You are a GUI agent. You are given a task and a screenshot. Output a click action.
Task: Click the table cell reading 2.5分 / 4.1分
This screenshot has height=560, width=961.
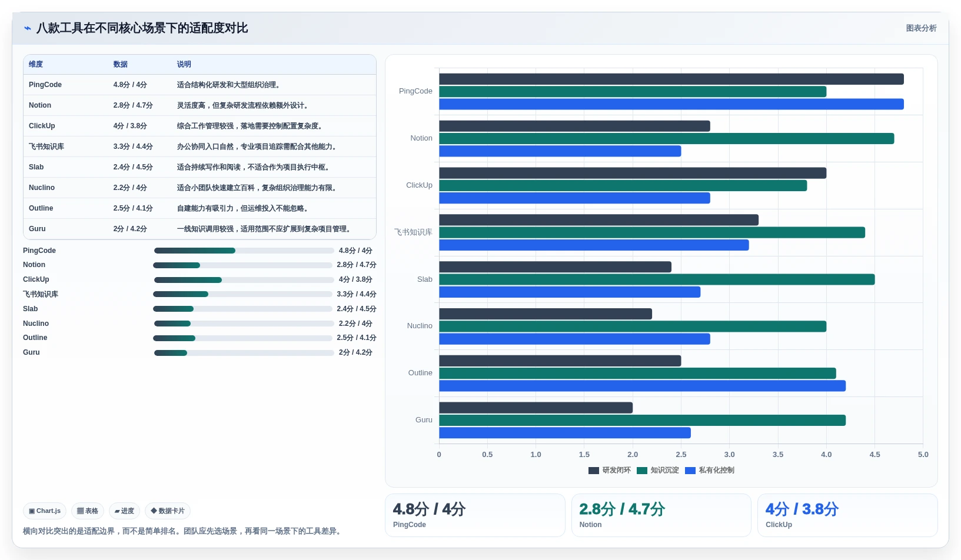point(133,208)
